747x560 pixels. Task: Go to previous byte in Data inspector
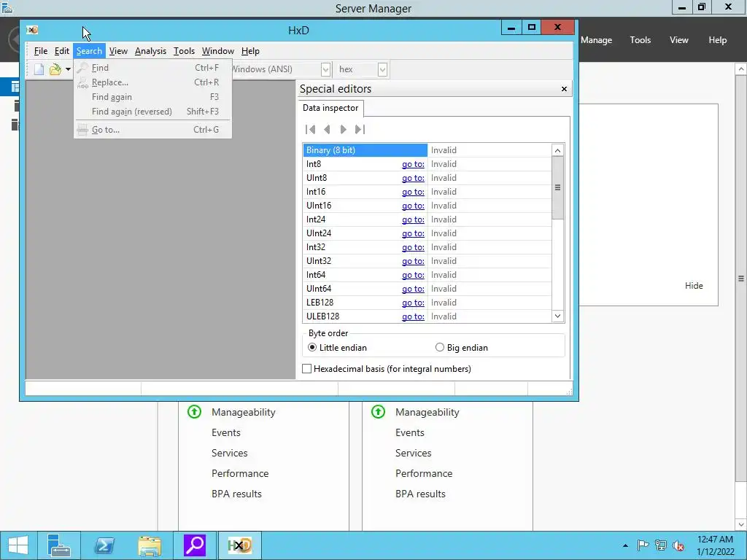[327, 130]
